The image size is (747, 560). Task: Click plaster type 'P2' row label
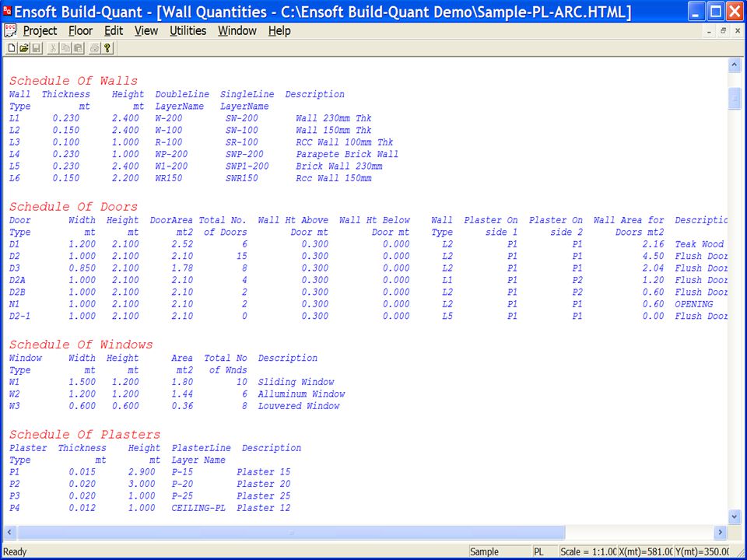click(14, 484)
